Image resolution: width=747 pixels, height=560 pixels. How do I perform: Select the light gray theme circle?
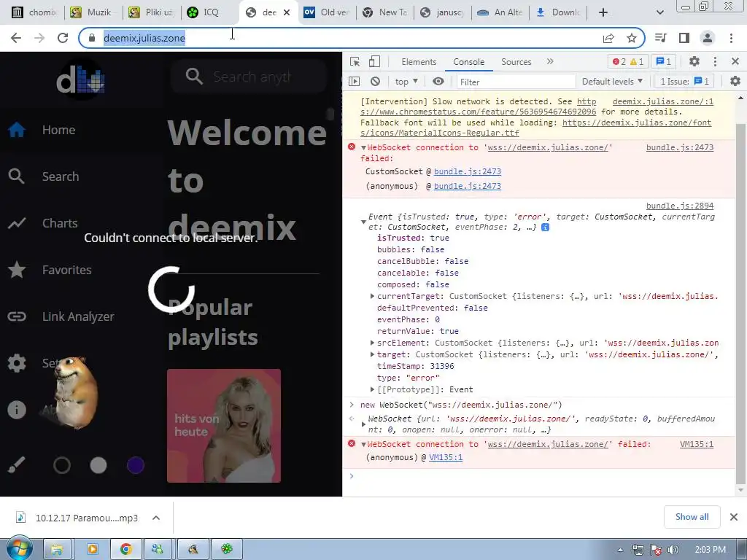pyautogui.click(x=98, y=465)
